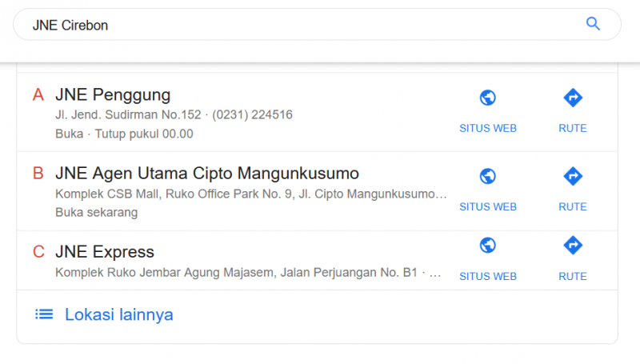This screenshot has height=364, width=640.
Task: Click SITUS WEB label for JNE Agen Utama
Action: 488,207
